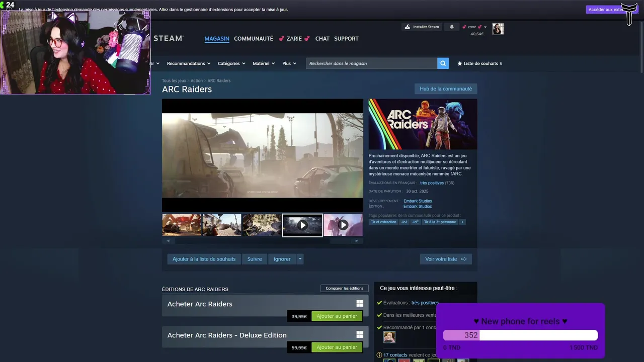This screenshot has width=644, height=362.
Task: Open the COMMUNAUTÉ tab
Action: click(254, 39)
